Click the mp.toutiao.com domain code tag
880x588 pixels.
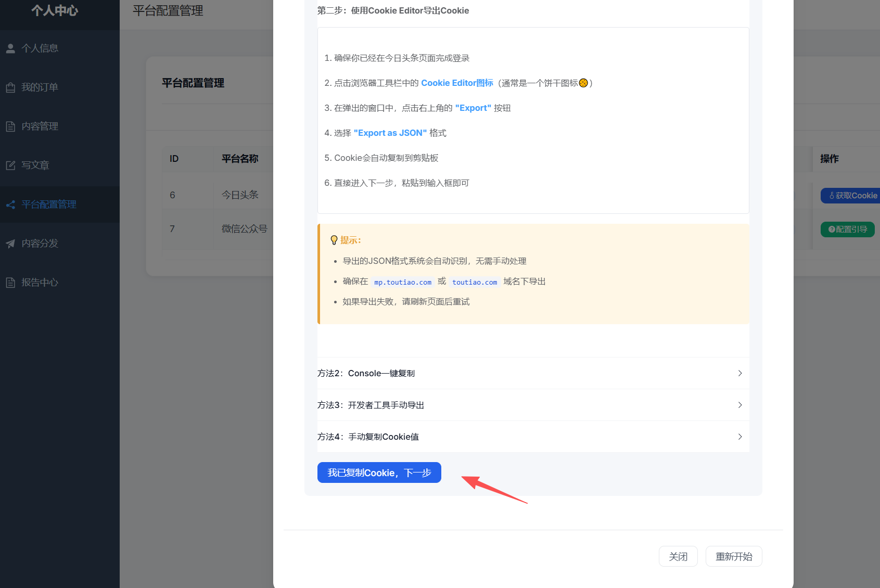(403, 282)
